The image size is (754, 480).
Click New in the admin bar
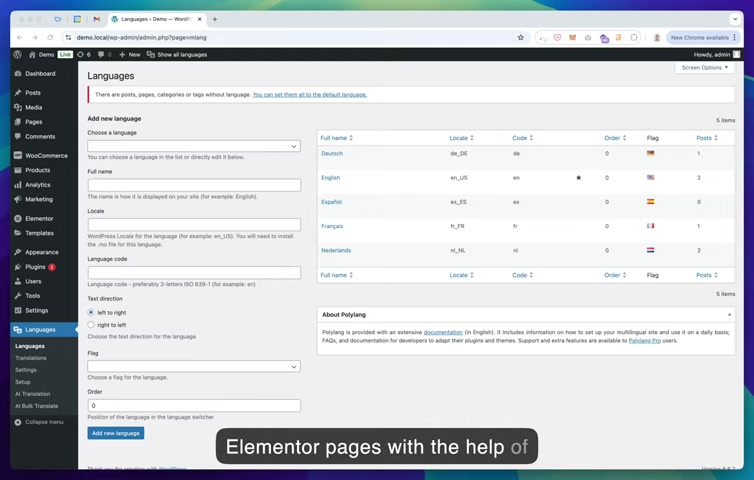[x=130, y=54]
